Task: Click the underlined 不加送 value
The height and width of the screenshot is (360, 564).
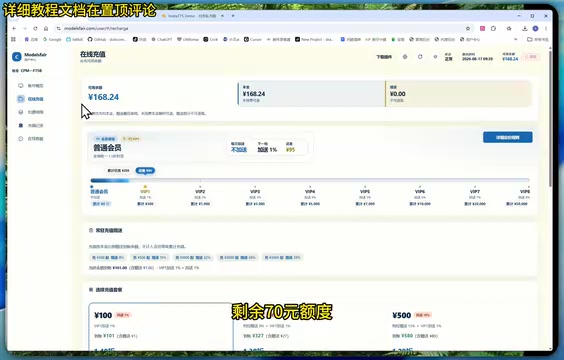Action: point(239,150)
